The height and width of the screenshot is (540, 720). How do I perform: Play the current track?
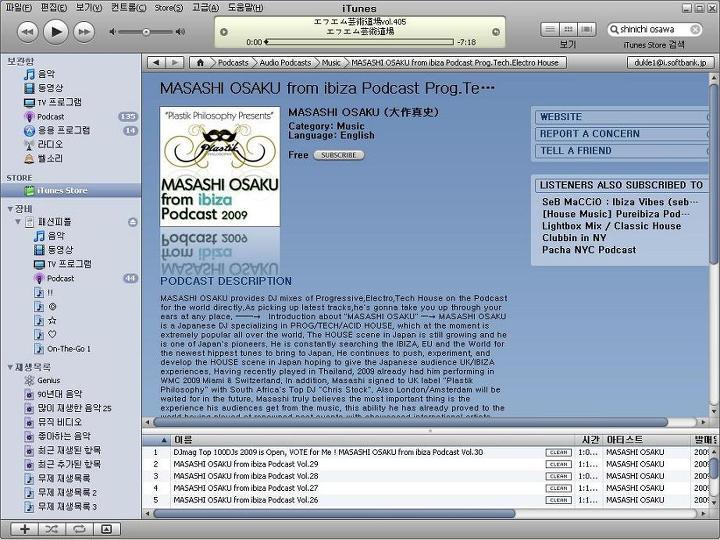coord(56,32)
